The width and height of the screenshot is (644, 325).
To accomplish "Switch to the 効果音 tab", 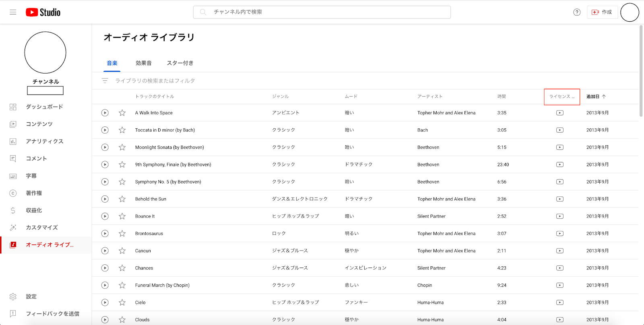I will [x=143, y=63].
